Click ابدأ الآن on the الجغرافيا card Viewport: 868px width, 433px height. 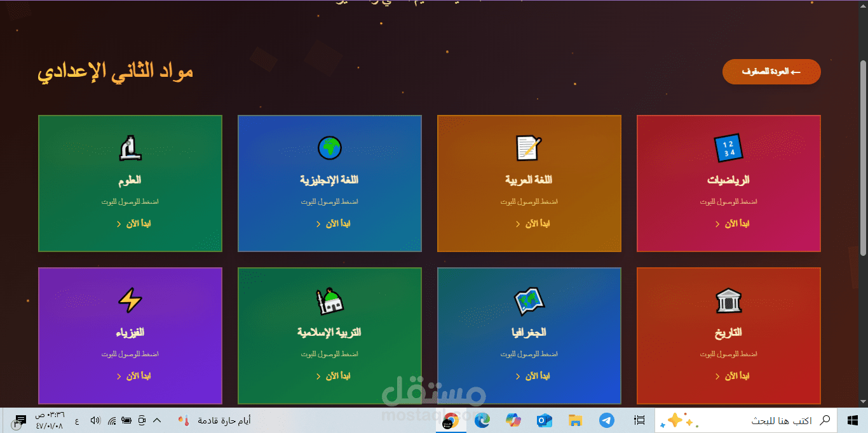532,376
